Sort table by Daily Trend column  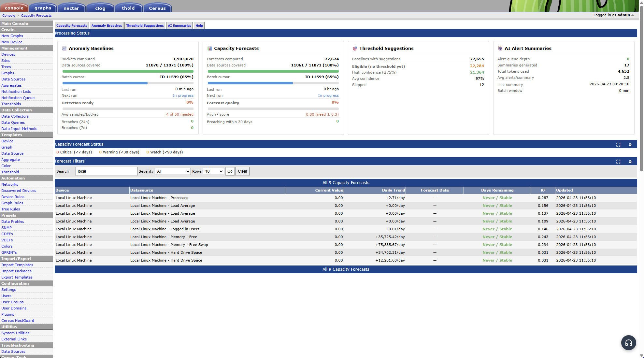pos(393,190)
